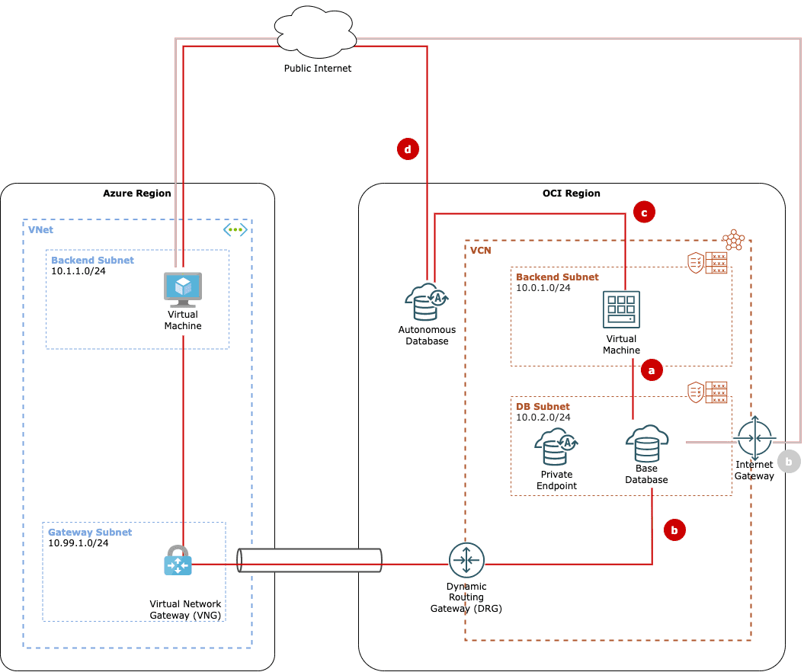Click the Autonomous Database icon
Screen dimensions: 804x672
(x=427, y=302)
